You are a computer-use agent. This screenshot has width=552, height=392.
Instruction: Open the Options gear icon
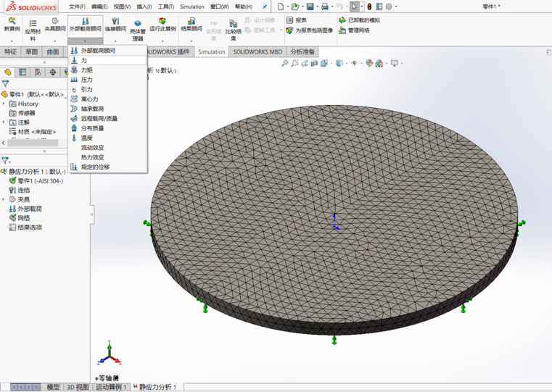[x=389, y=7]
